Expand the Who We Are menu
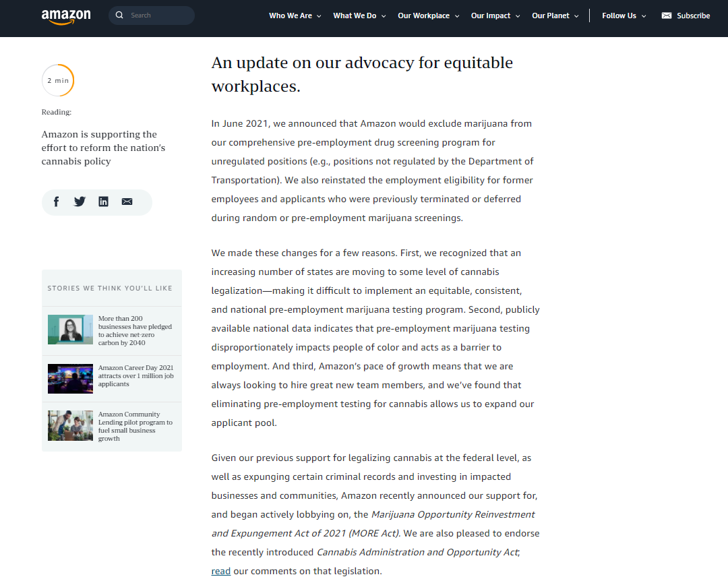728x583 pixels. tap(295, 16)
